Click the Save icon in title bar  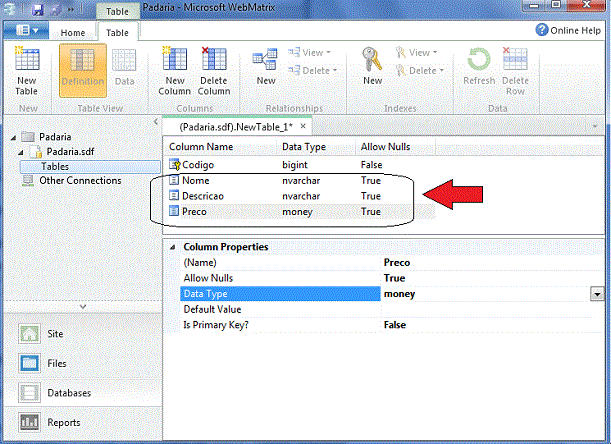coord(38,10)
